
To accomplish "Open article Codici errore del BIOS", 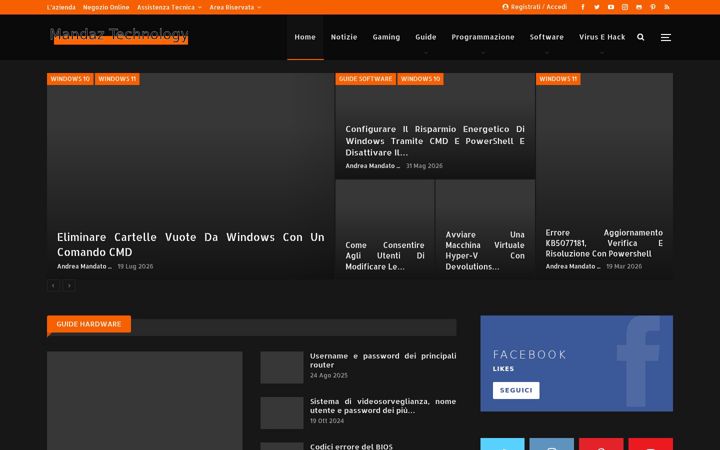I will [351, 446].
